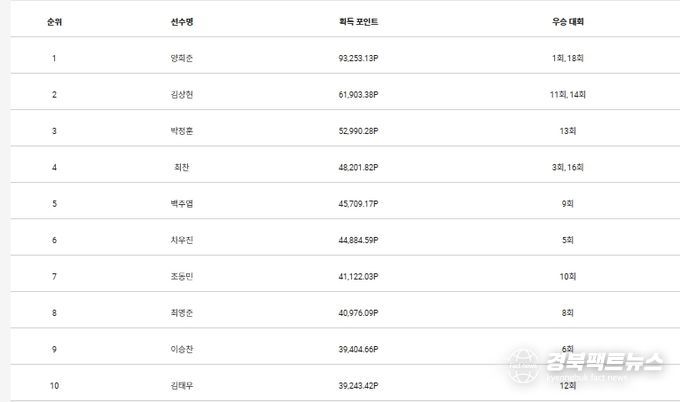Click the 획득 포인트 column header
The height and width of the screenshot is (402, 680).
pos(359,21)
